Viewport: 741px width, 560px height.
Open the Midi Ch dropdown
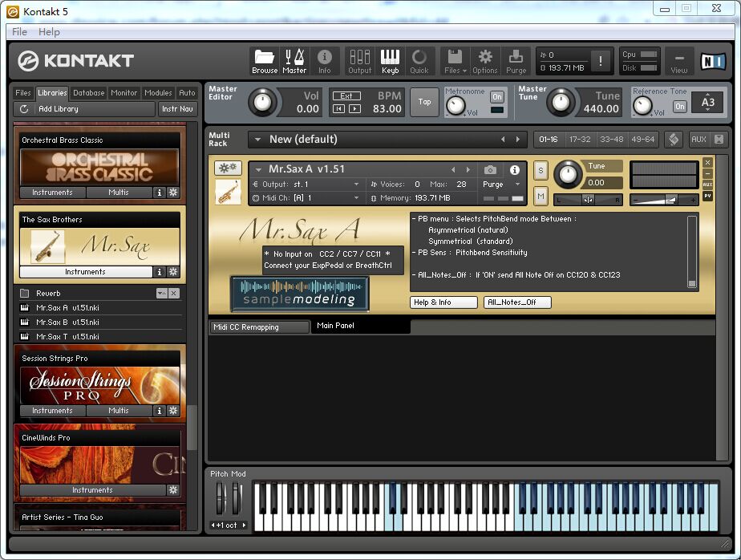pos(356,198)
